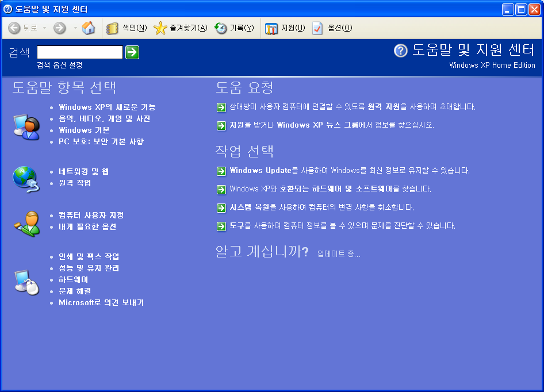This screenshot has height=392, width=544.
Task: Open the 시스템 복원 link
Action: point(321,207)
